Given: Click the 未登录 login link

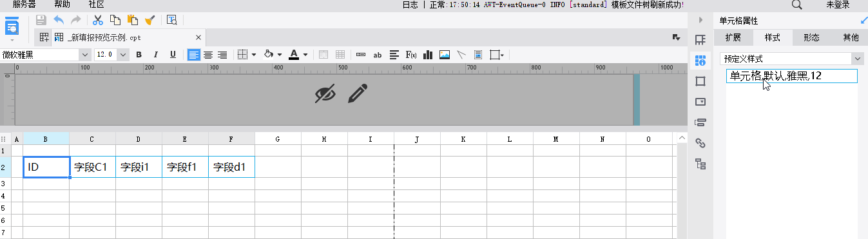Looking at the screenshot, I should (x=838, y=5).
